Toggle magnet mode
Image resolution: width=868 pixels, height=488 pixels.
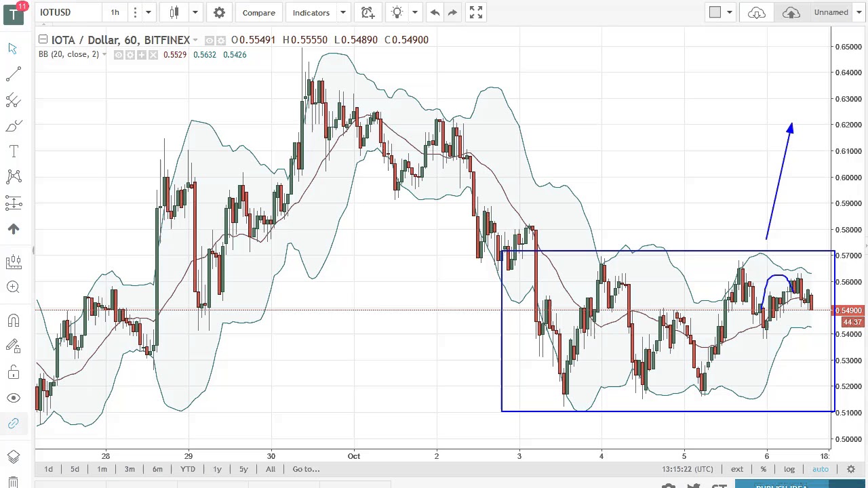13,321
